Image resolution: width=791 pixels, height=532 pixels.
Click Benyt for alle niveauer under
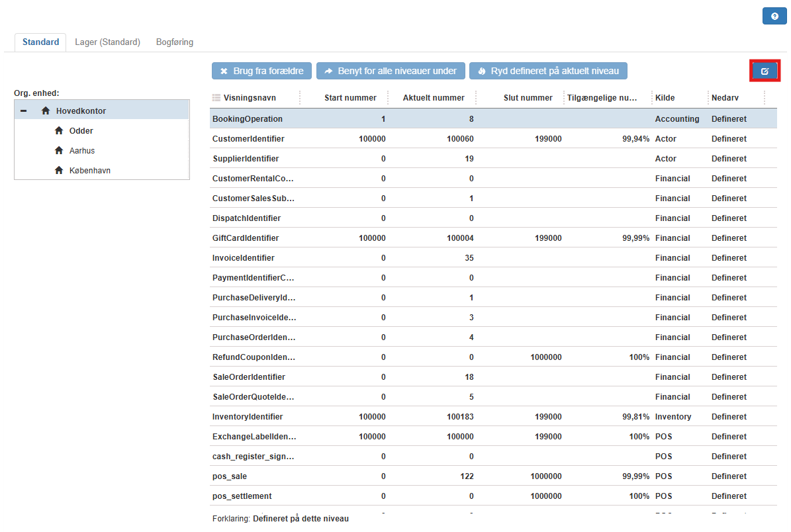point(391,71)
